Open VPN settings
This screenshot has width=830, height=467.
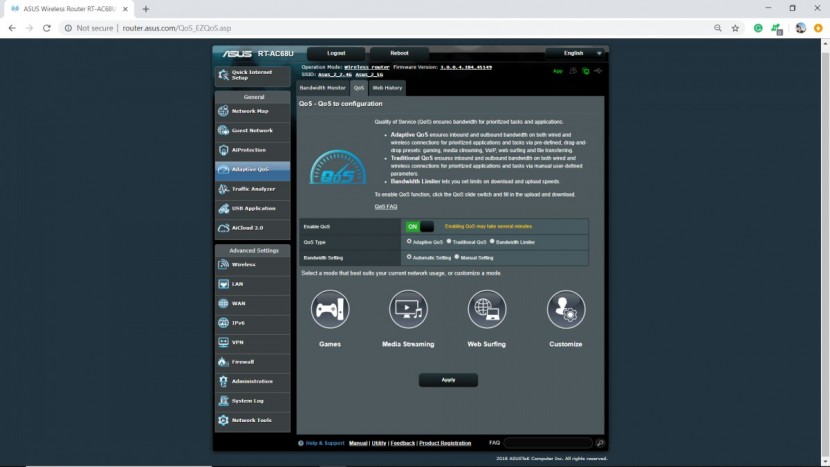point(252,343)
